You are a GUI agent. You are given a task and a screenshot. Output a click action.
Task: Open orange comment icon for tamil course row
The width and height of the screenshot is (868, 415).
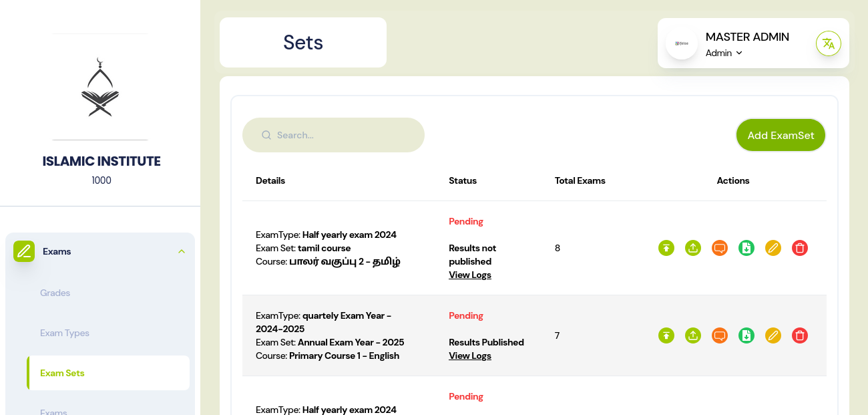coord(720,248)
